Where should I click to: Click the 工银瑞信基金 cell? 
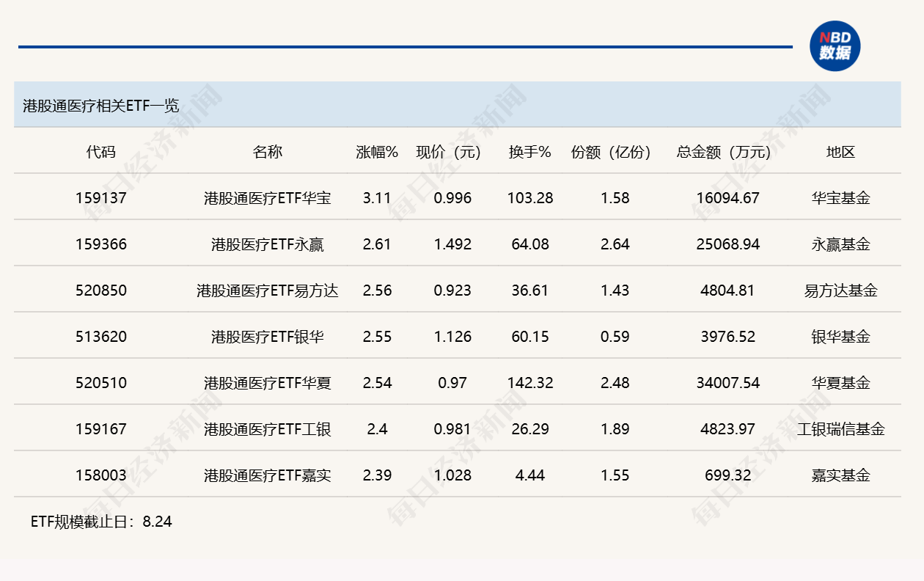(841, 429)
